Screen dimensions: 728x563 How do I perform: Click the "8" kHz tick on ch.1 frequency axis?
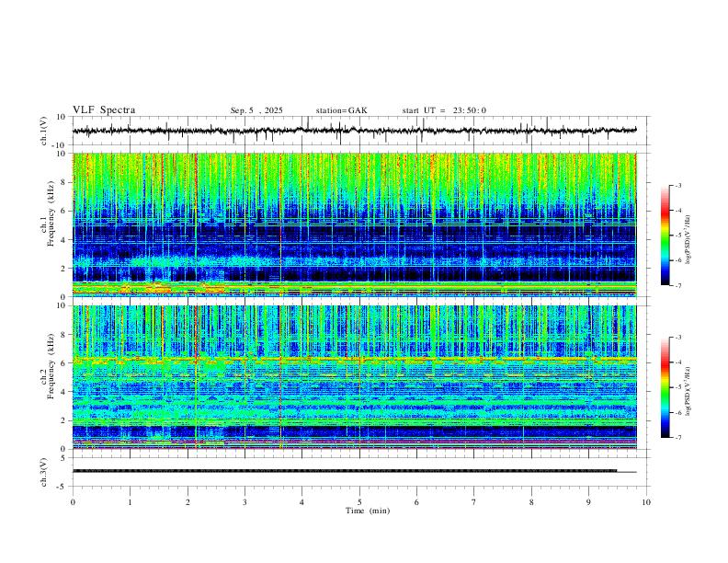coord(64,182)
